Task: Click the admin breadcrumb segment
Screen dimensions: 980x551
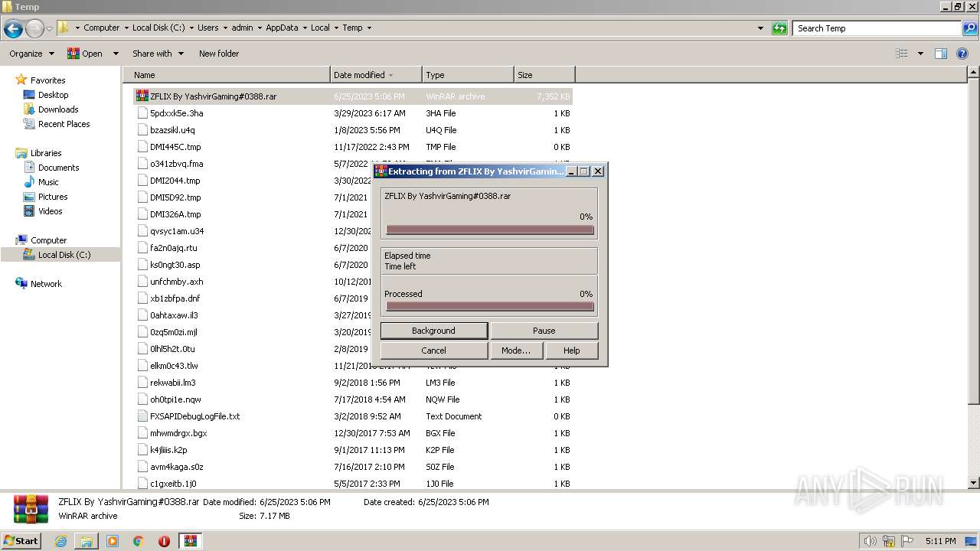Action: (x=242, y=28)
